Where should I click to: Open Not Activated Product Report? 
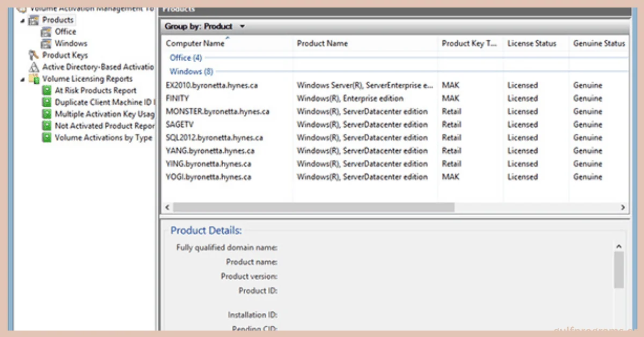coord(105,126)
